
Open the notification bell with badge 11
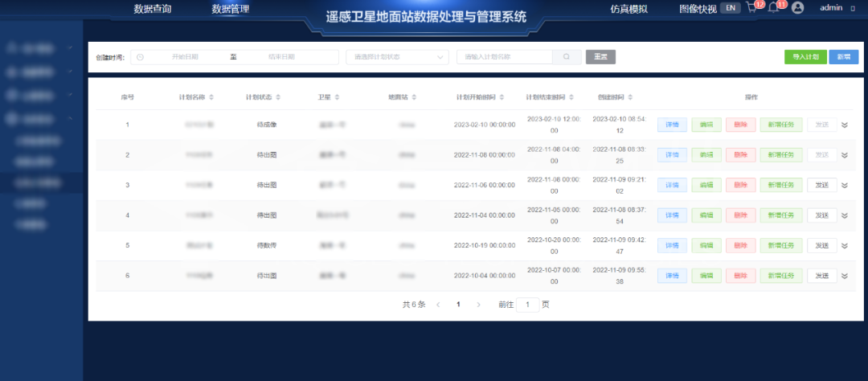click(774, 8)
